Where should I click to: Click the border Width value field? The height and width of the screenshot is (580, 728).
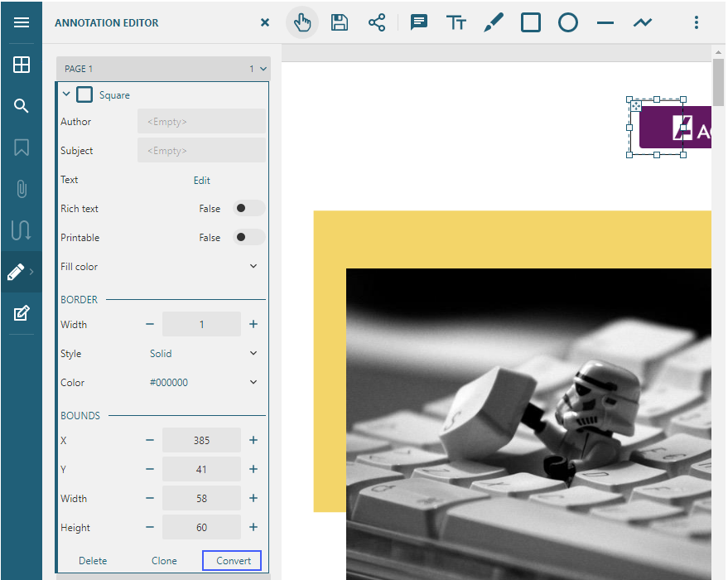click(x=201, y=324)
